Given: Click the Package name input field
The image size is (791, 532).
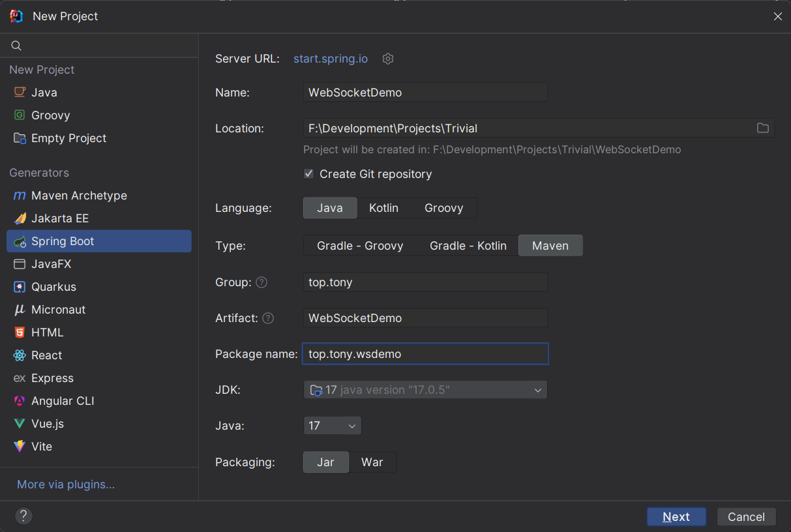Looking at the screenshot, I should 425,354.
